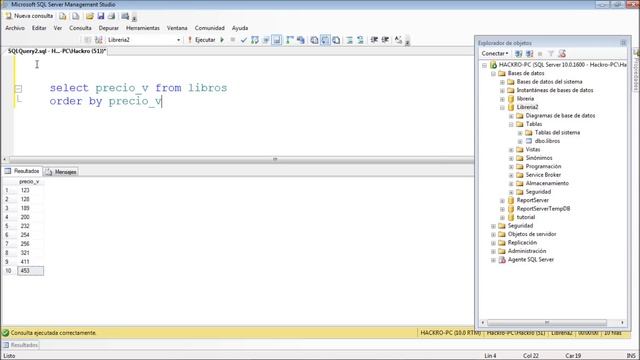Open the Editar menu
This screenshot has width=640, height=360.
[x=39, y=28]
